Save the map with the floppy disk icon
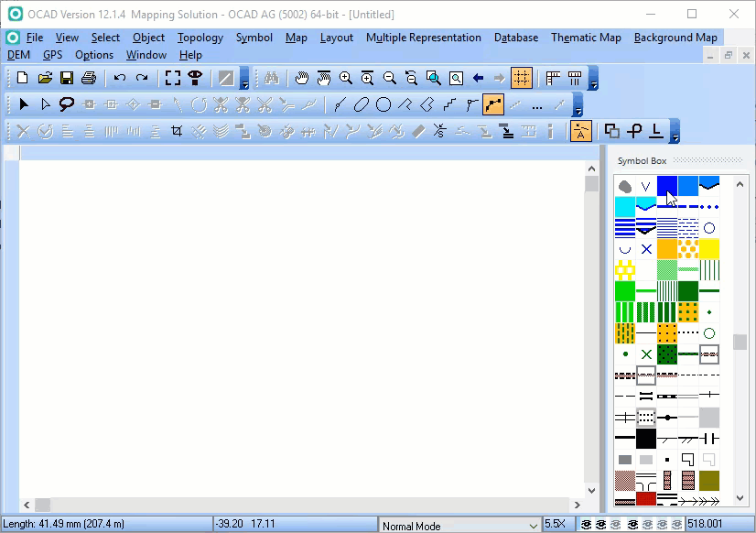 click(67, 78)
